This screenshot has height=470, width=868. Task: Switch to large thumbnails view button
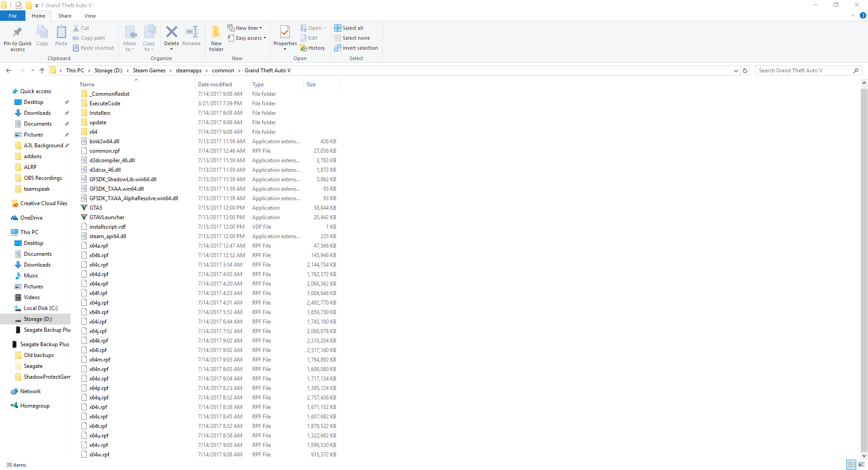point(861,465)
